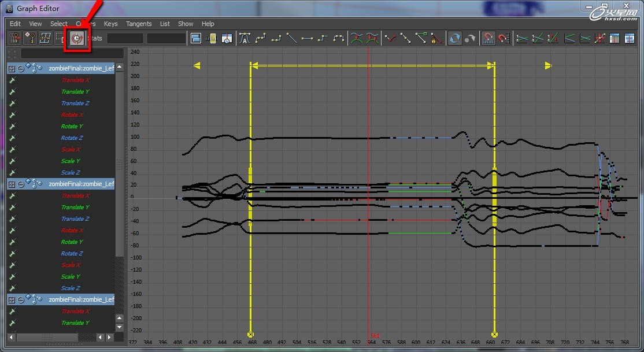Select Rotate Z under the second zombieFinal node
Image resolution: width=644 pixels, height=352 pixels.
tap(72, 254)
